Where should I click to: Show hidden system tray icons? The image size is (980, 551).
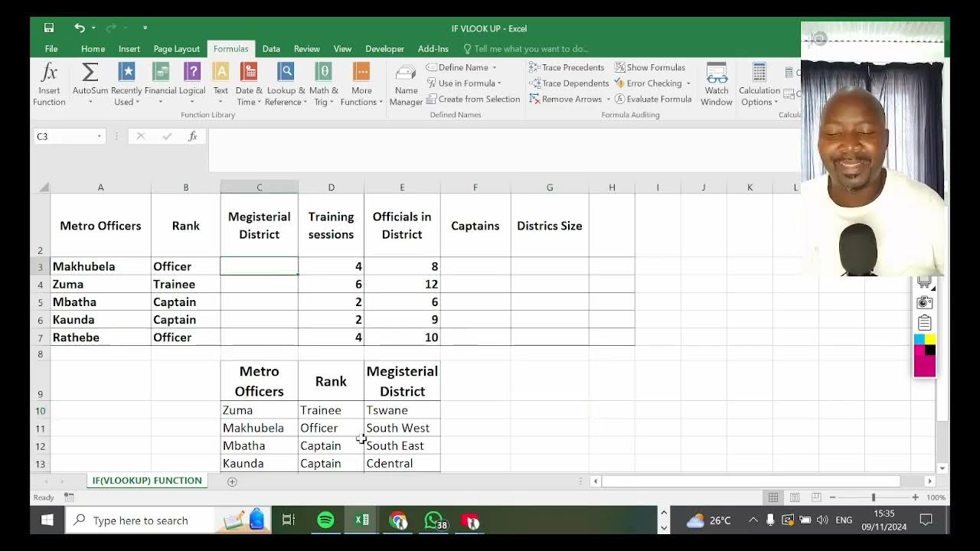click(x=753, y=520)
